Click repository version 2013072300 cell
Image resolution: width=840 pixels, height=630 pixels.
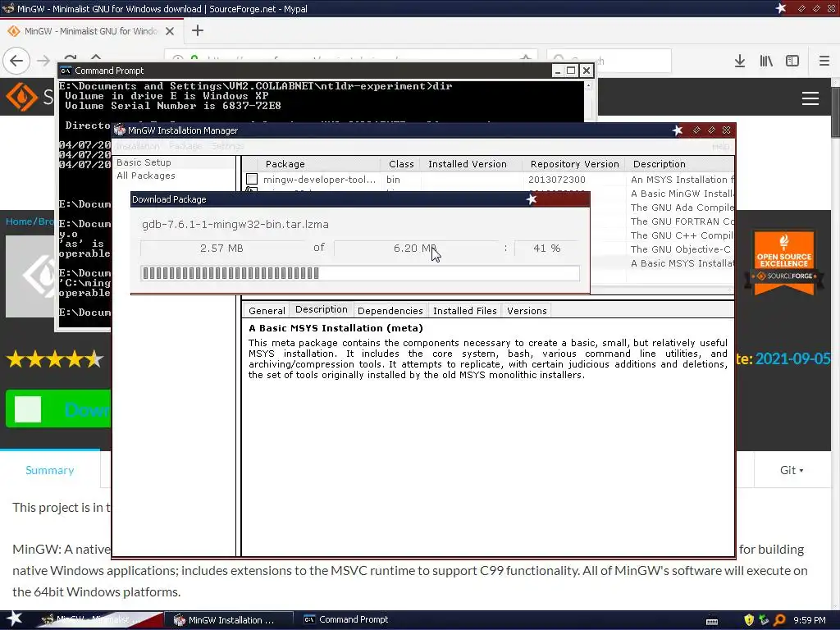click(557, 180)
